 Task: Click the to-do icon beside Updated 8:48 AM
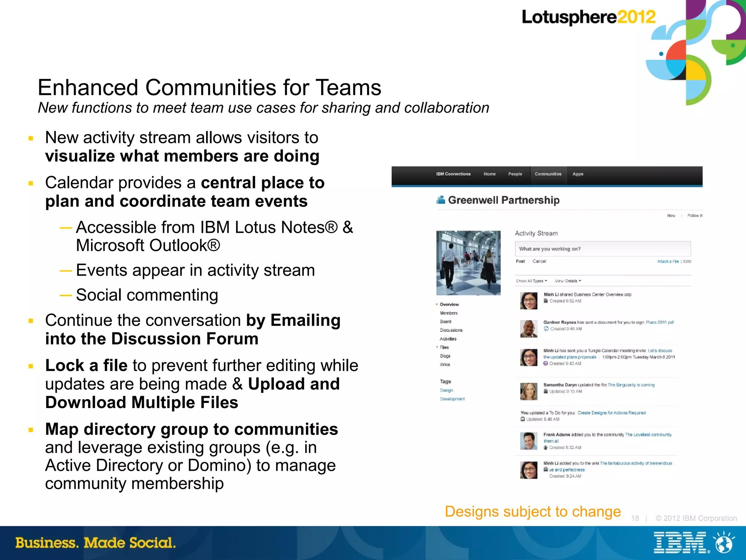pos(523,419)
